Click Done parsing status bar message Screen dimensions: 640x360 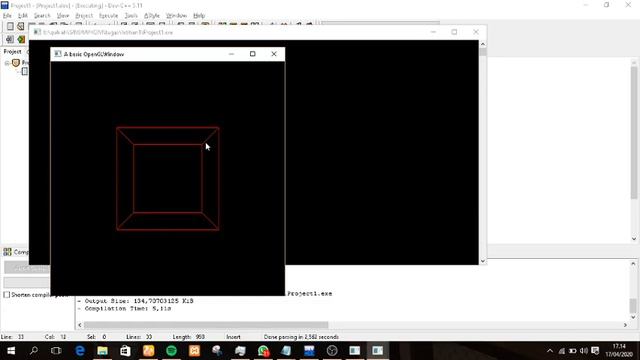click(x=301, y=337)
